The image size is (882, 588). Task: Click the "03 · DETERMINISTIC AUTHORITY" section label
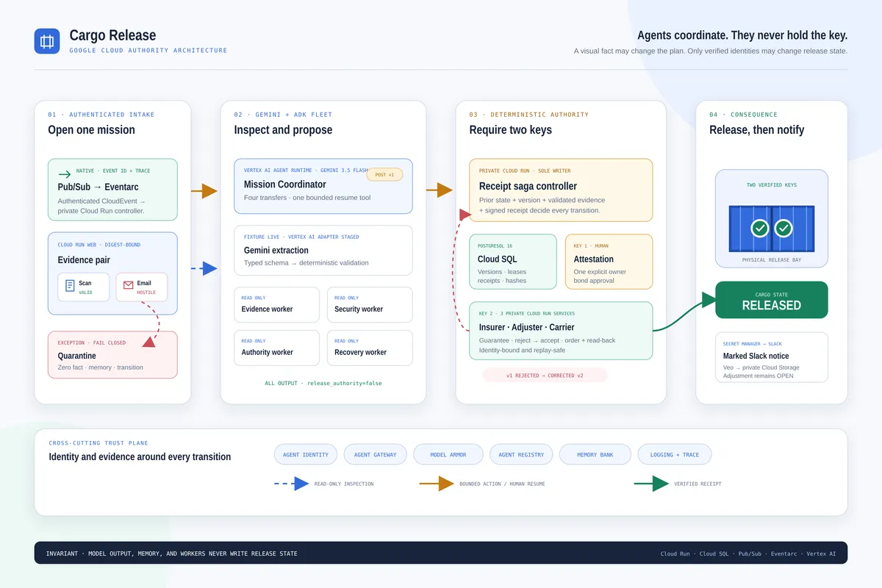529,115
